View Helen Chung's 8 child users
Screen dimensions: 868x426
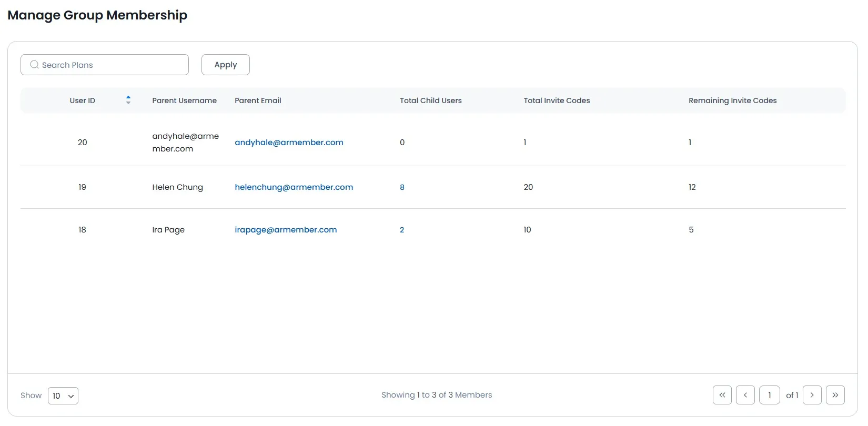(x=402, y=187)
